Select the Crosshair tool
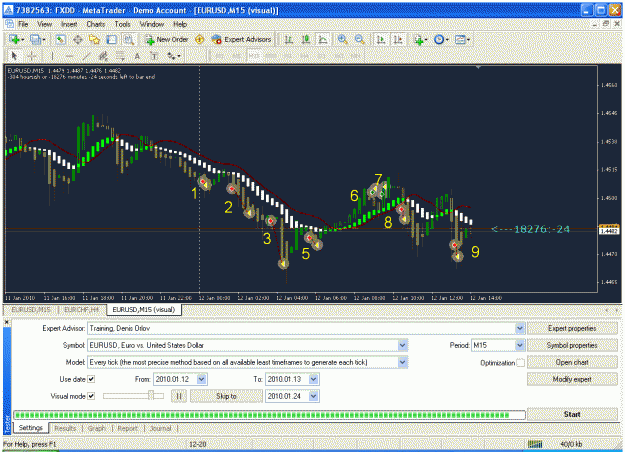625x452 pixels. pos(32,56)
